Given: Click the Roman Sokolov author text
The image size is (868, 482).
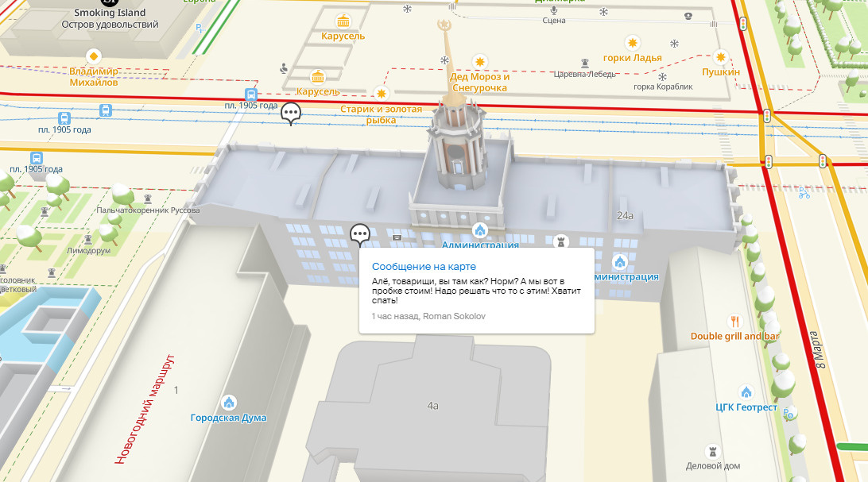Looking at the screenshot, I should point(454,316).
